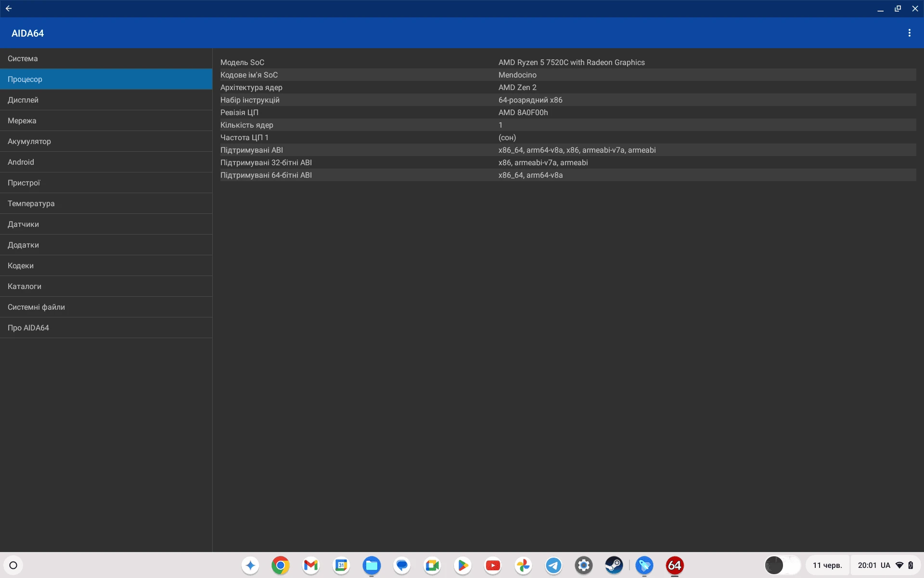The height and width of the screenshot is (578, 924).
Task: Click the Wi-Fi status icon
Action: point(899,565)
